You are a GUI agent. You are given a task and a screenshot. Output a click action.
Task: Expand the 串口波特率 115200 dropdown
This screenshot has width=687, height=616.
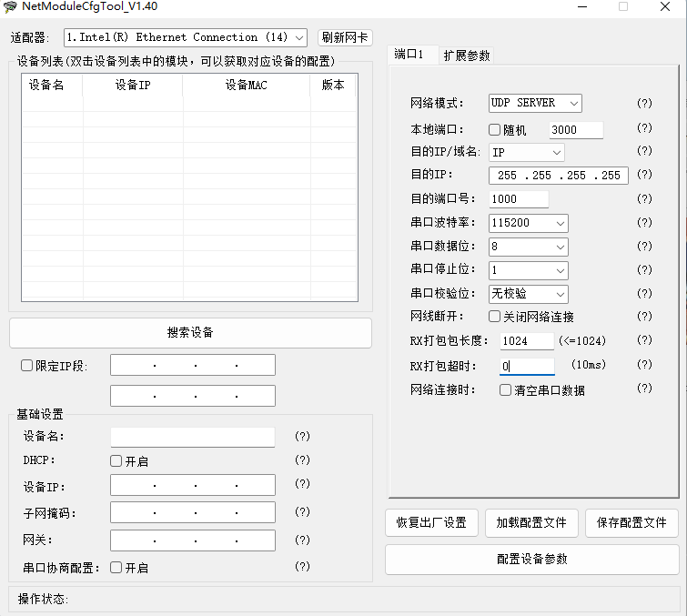[529, 223]
